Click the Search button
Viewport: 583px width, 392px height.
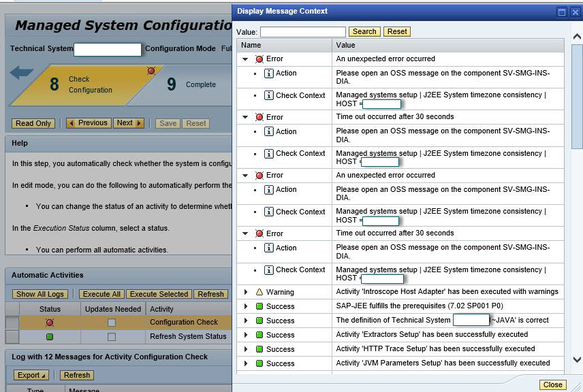coord(364,32)
